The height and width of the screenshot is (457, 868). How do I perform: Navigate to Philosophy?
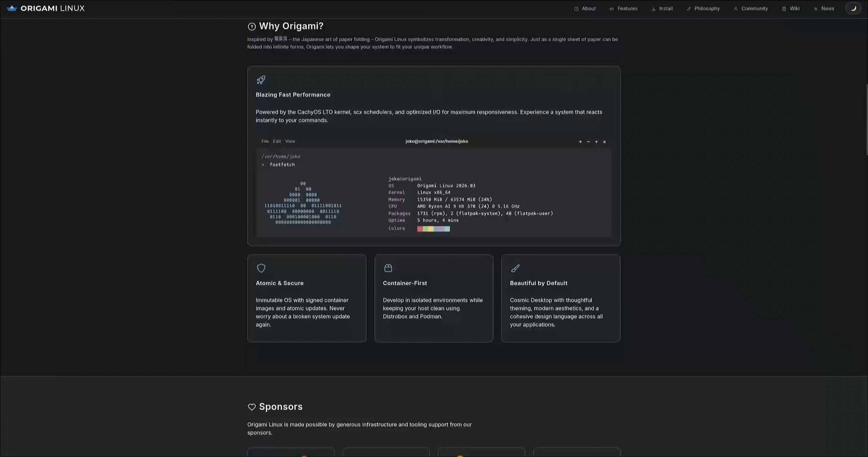click(x=703, y=8)
